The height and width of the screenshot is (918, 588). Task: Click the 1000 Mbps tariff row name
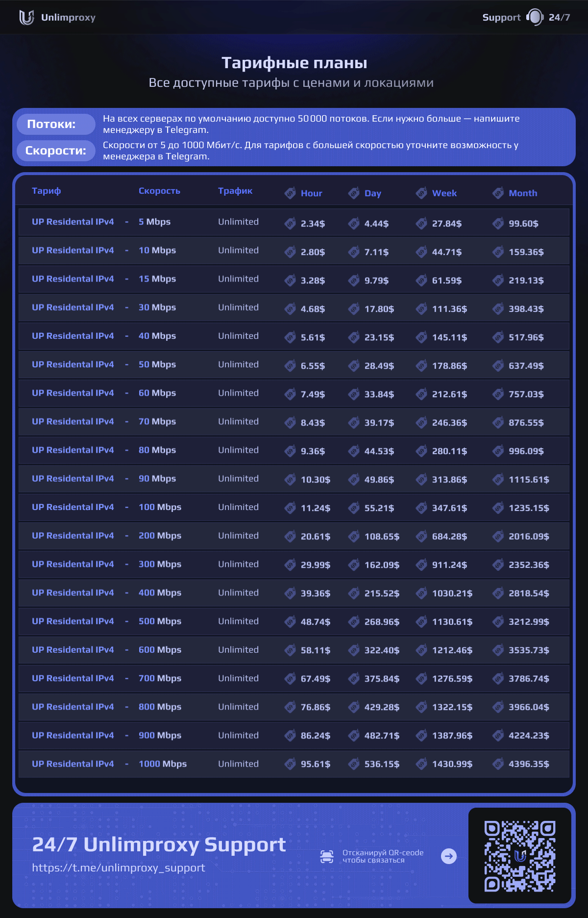[73, 764]
